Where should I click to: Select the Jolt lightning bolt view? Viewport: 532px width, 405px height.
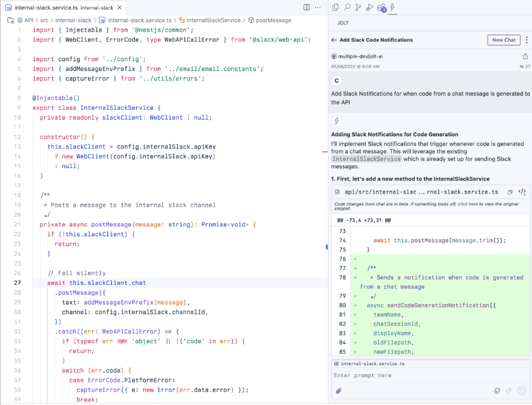[x=393, y=7]
